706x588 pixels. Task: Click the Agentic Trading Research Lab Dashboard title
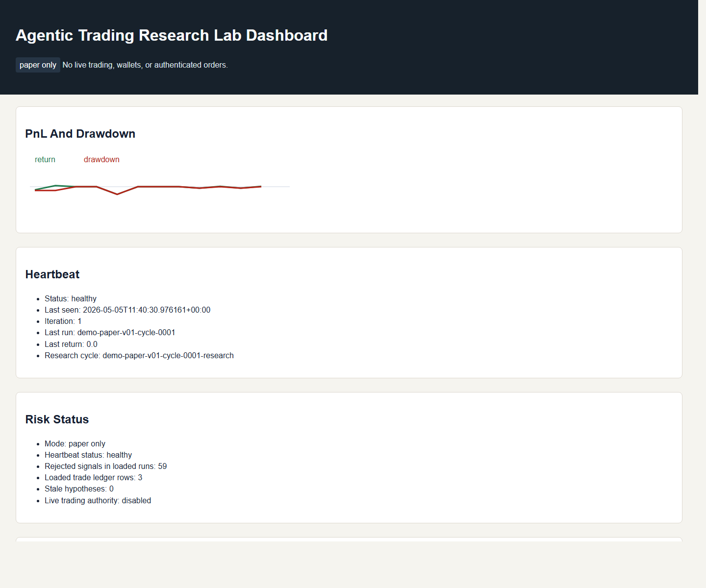172,35
